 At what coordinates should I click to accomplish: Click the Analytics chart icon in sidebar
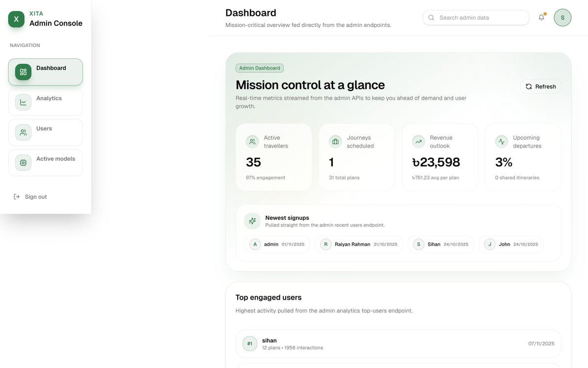tap(23, 102)
